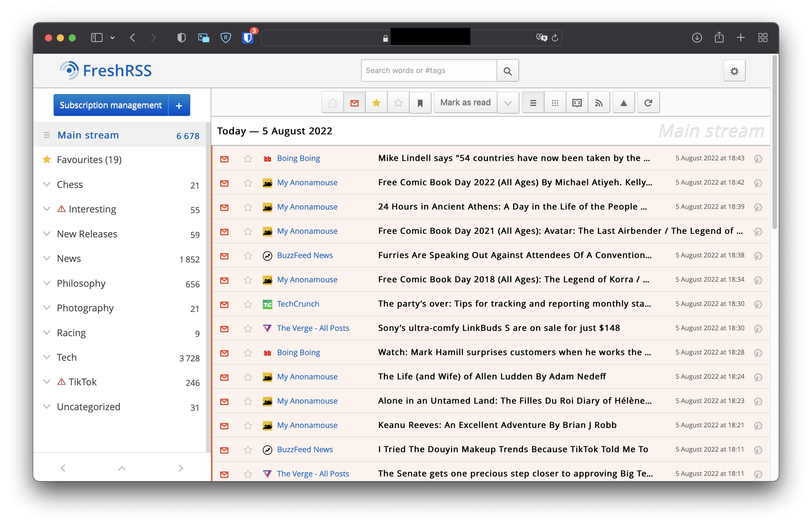The image size is (812, 525).
Task: Open Sony's ultra-comfy LinkBuds S article
Action: coord(499,328)
